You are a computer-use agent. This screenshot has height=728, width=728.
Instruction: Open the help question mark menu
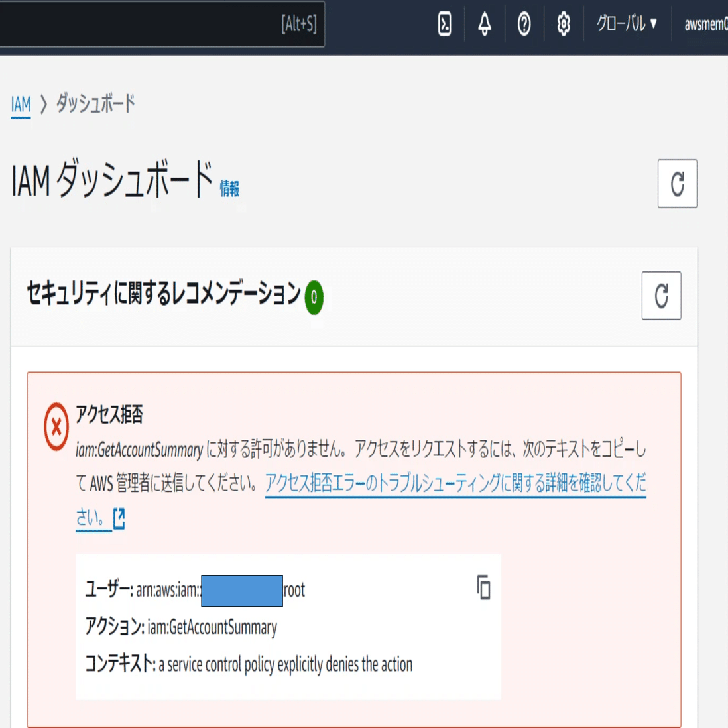tap(524, 24)
